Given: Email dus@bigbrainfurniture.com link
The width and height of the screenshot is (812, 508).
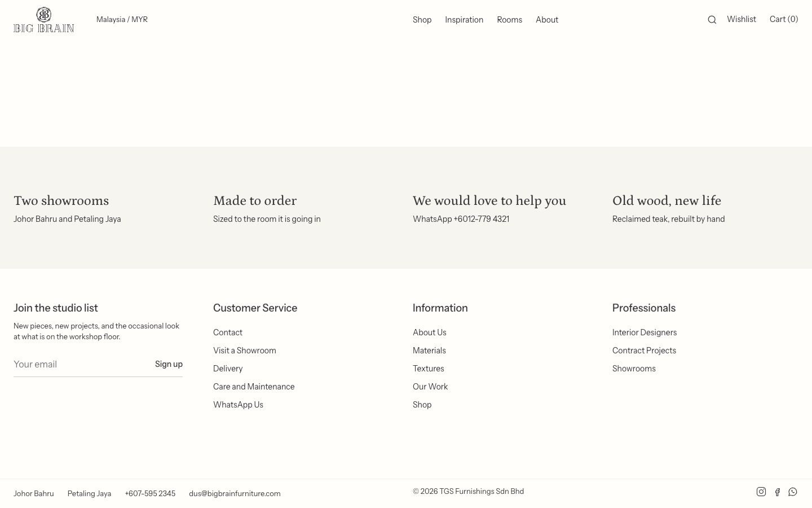Looking at the screenshot, I should [235, 493].
